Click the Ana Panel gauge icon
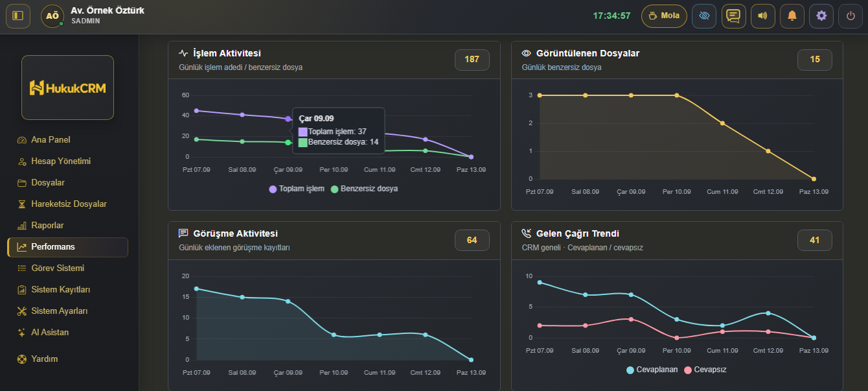Screen dimensions: 868x391 [x=22, y=140]
